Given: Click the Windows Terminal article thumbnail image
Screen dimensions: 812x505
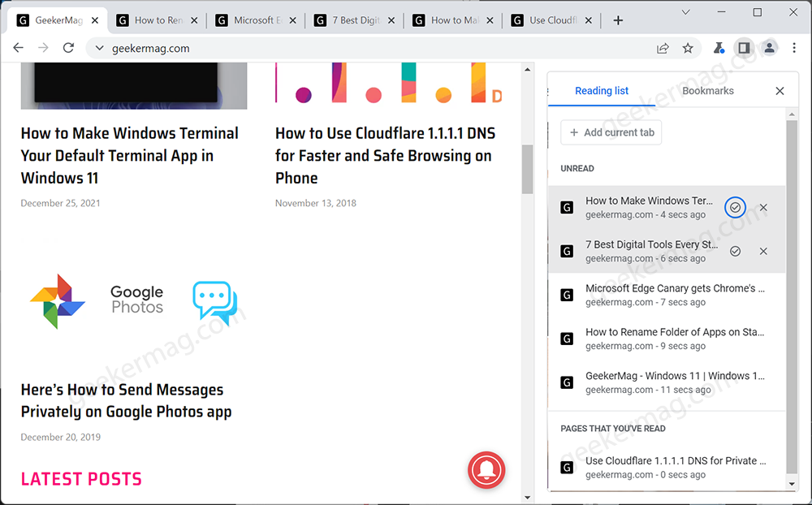Looking at the screenshot, I should [134, 86].
